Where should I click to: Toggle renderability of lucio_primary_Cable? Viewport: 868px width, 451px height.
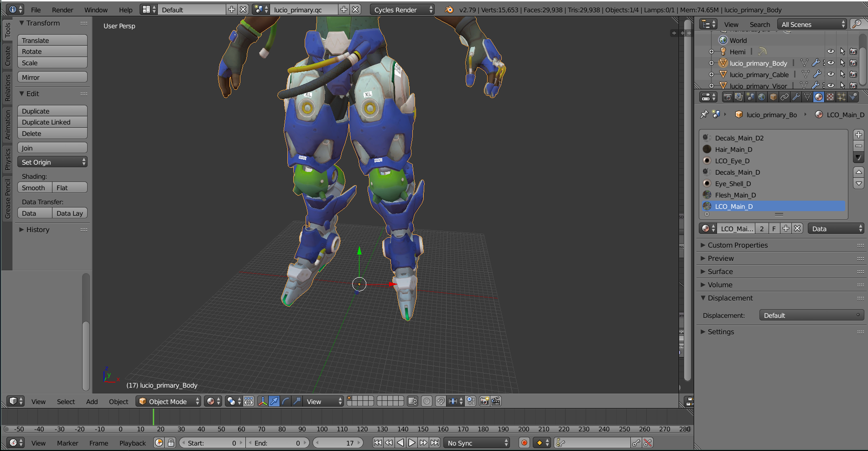click(853, 74)
